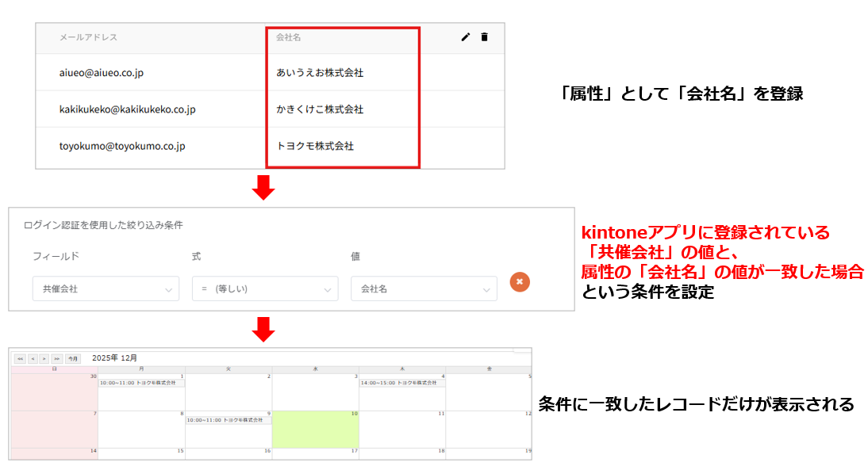Open the 共催会社 field dropdown
Viewport: 868px width, 470px height.
(x=106, y=289)
